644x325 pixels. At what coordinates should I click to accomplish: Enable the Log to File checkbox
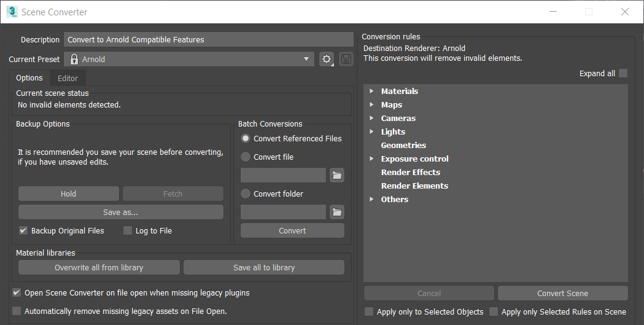click(x=128, y=230)
